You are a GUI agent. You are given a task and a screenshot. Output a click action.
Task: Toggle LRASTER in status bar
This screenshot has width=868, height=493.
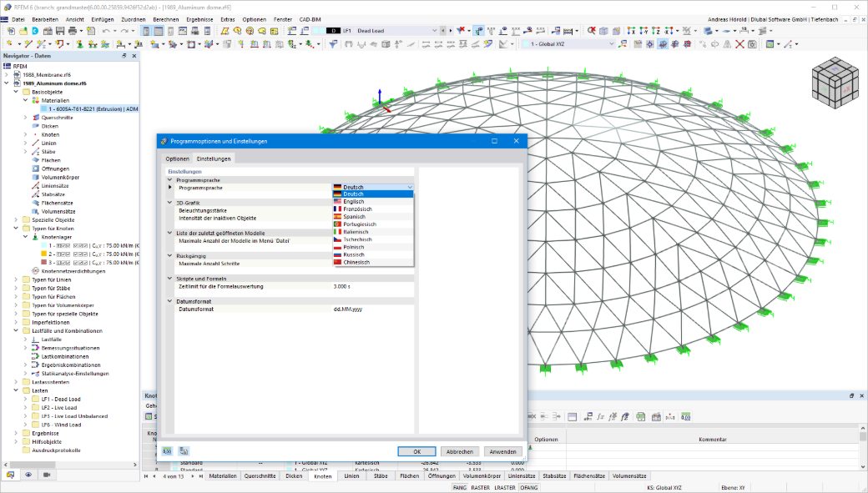click(x=504, y=487)
